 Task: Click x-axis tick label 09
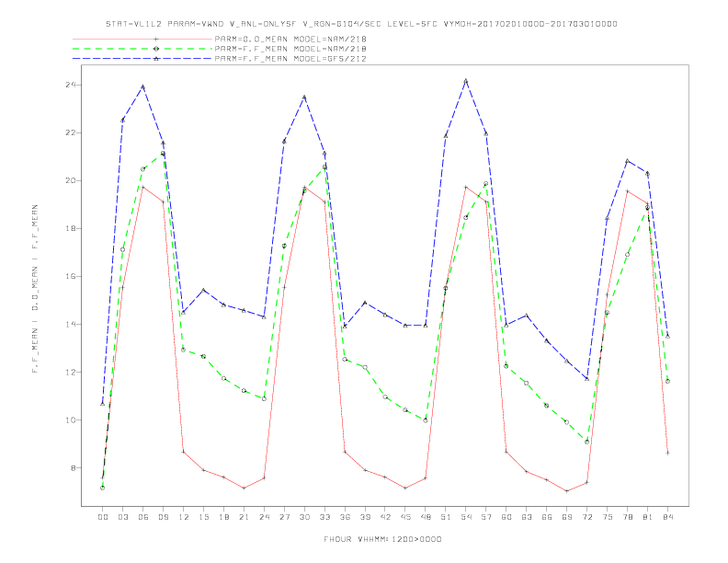coord(163,517)
